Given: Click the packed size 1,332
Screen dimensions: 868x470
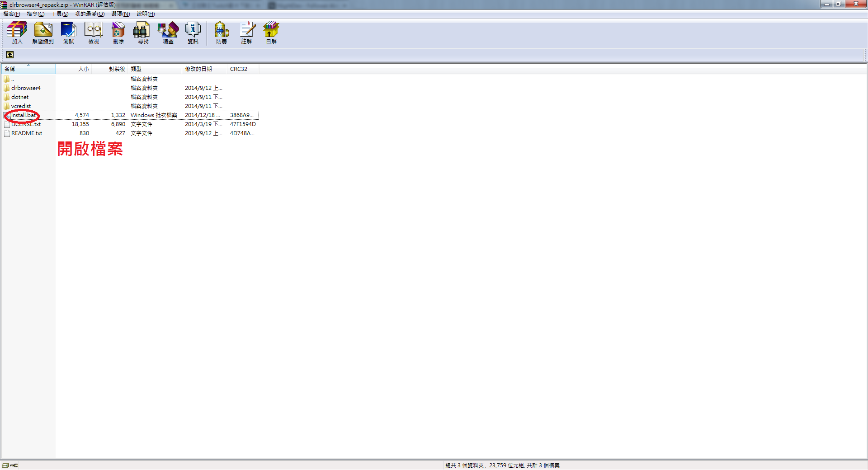Looking at the screenshot, I should pos(118,115).
